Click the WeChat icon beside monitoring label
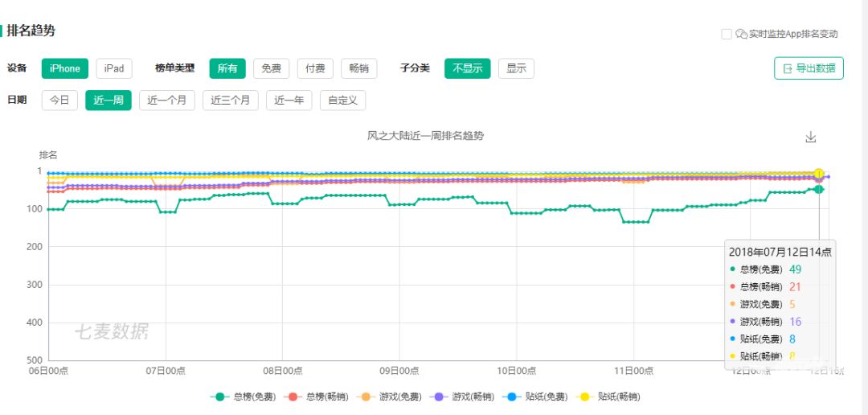The height and width of the screenshot is (415, 868). (x=741, y=34)
